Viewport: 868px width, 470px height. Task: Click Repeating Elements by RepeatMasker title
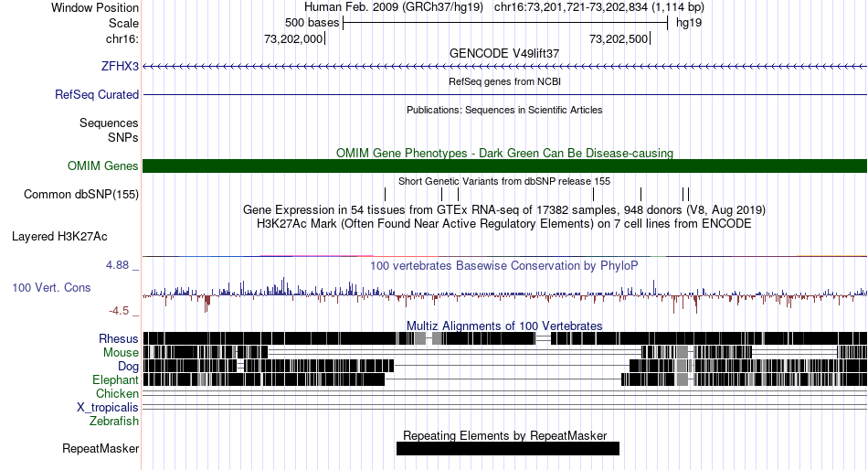(505, 435)
